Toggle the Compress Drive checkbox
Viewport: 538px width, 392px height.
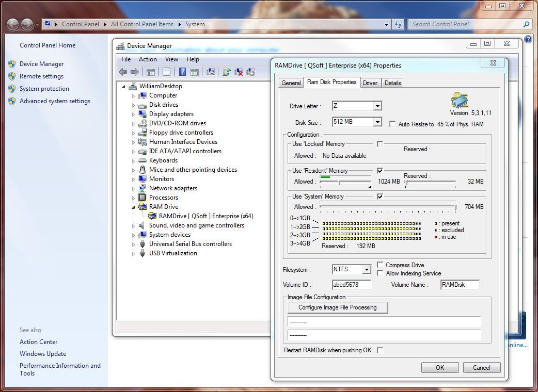pos(380,265)
